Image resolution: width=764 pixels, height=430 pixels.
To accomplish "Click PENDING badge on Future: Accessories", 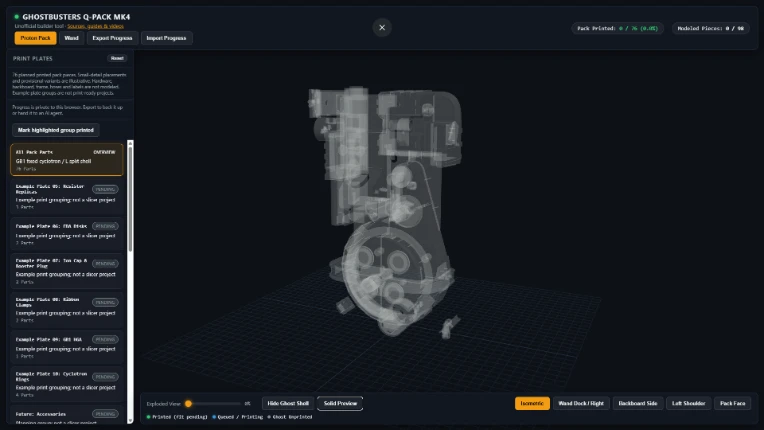I will coord(105,414).
